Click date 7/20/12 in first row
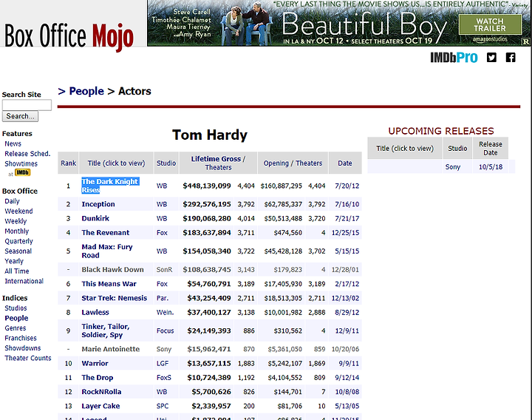Screen dimensions: 532x420 (347, 186)
